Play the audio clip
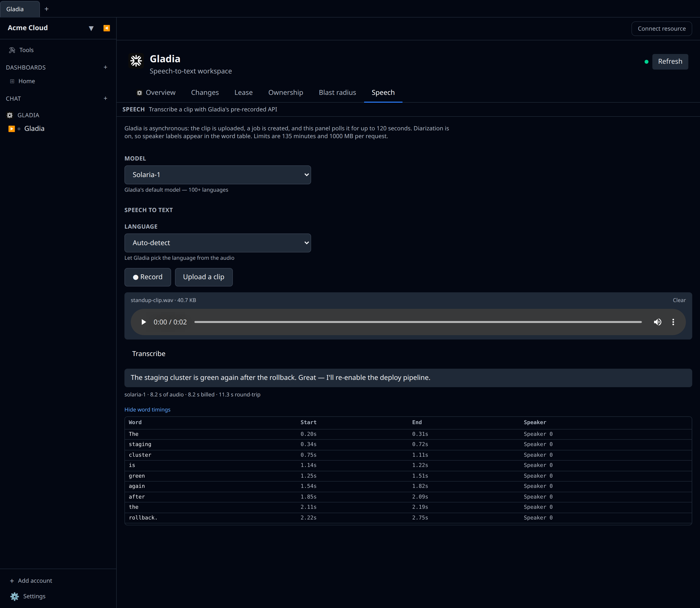The width and height of the screenshot is (700, 608). (x=143, y=322)
